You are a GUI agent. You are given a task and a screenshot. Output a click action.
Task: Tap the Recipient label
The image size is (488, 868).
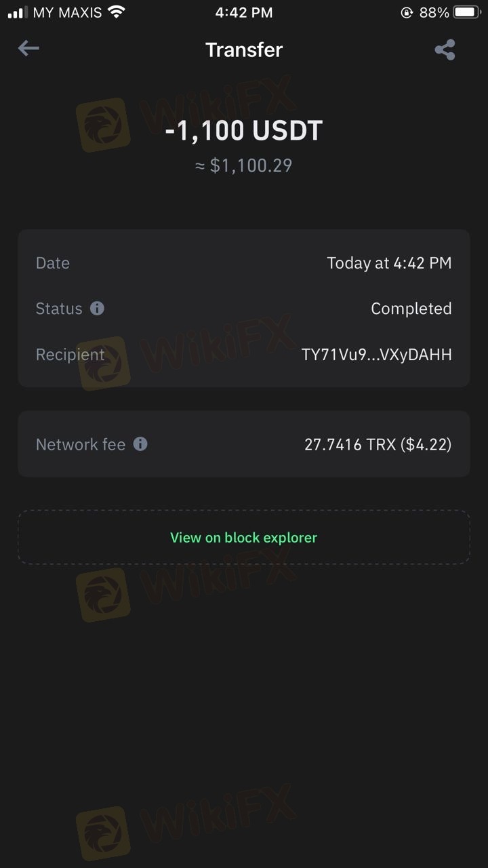pyautogui.click(x=70, y=355)
